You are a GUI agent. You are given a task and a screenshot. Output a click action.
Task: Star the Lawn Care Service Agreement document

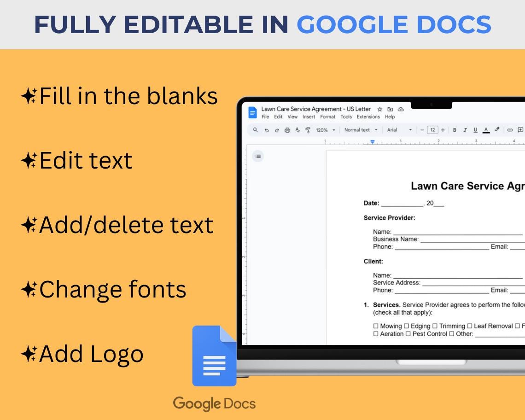[x=379, y=109]
